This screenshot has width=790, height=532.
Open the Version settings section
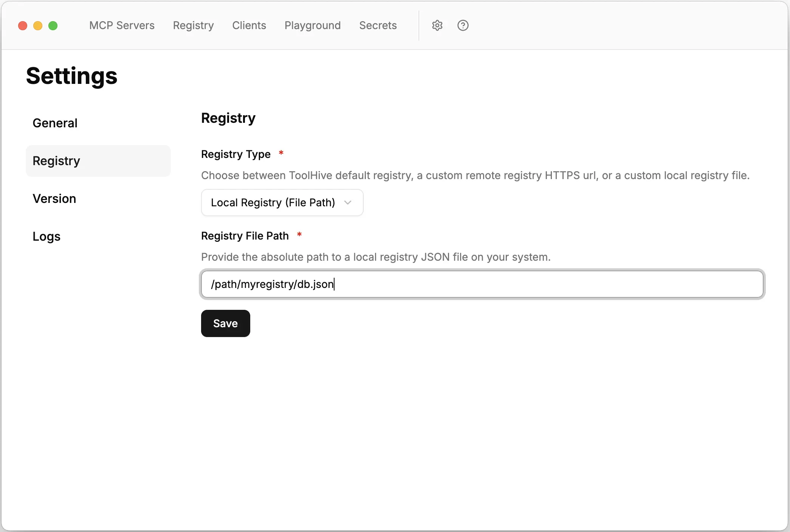pos(54,198)
